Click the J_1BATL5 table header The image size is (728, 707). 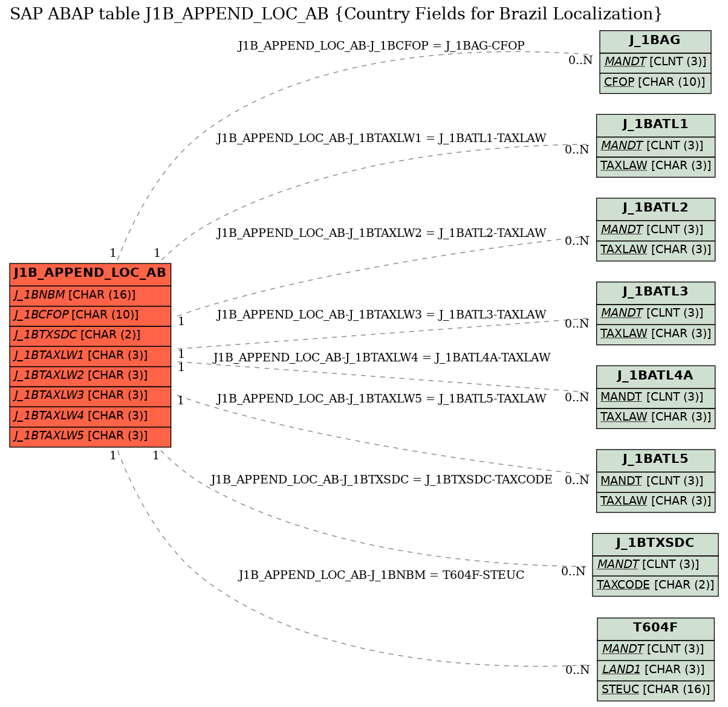[x=655, y=460]
